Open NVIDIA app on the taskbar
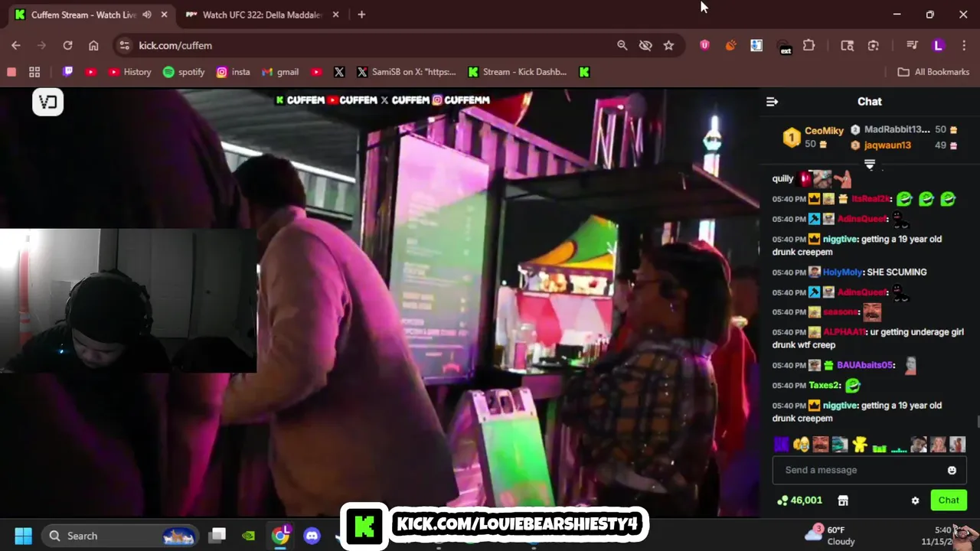Screen dimensions: 980x551 249,536
